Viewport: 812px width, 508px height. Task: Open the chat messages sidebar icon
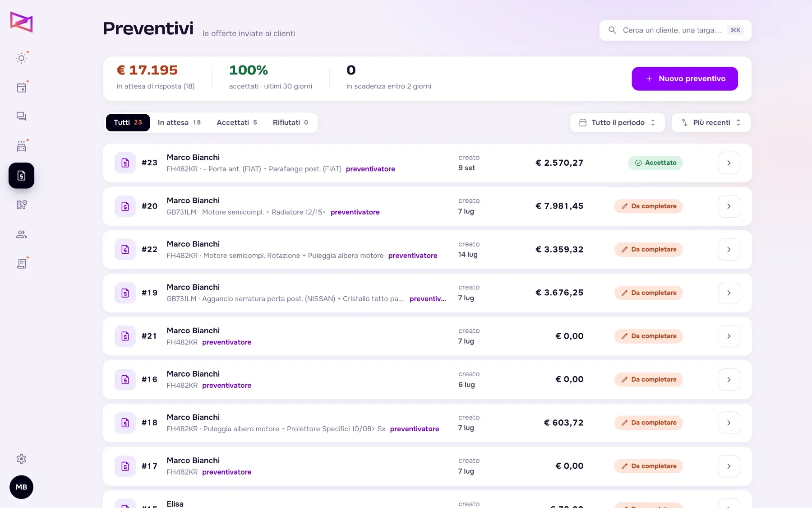point(21,117)
